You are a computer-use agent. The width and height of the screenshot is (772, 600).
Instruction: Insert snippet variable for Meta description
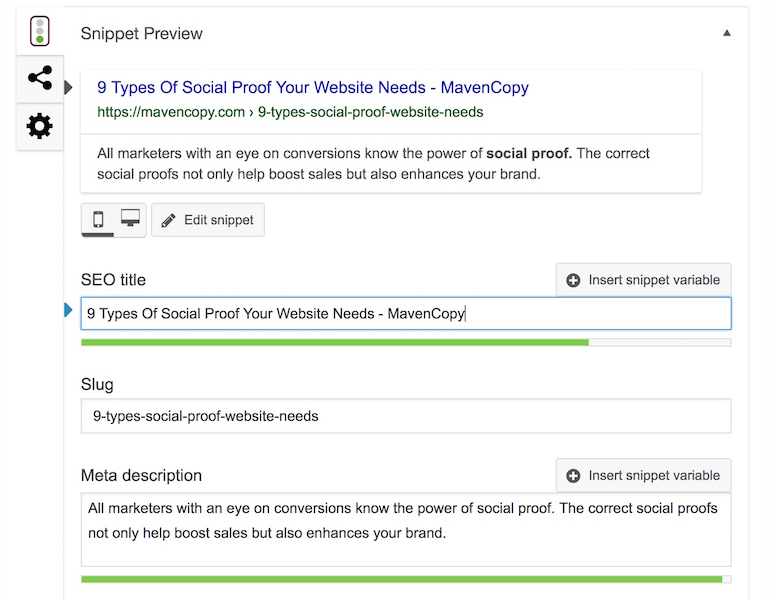click(x=643, y=475)
